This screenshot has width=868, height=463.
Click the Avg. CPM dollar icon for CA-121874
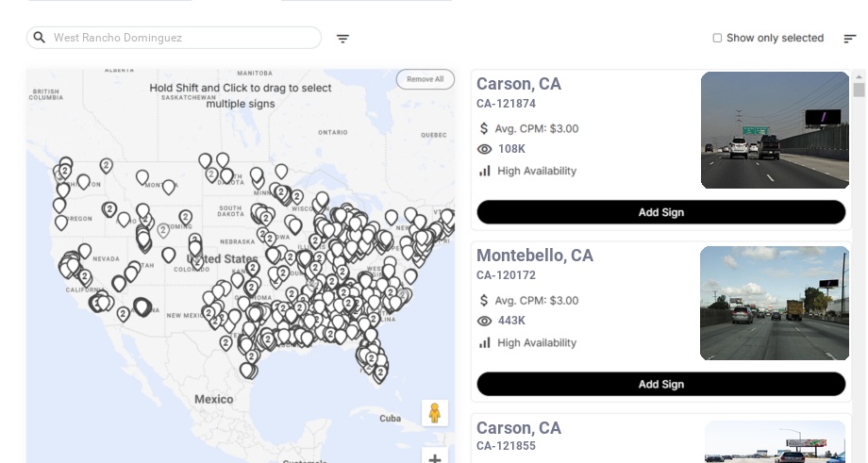click(485, 128)
